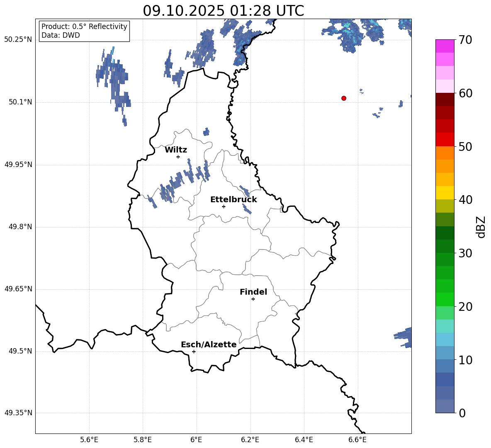Click the 30 label on colorbar
Viewport: 491px width, 448px height.
[x=465, y=253]
